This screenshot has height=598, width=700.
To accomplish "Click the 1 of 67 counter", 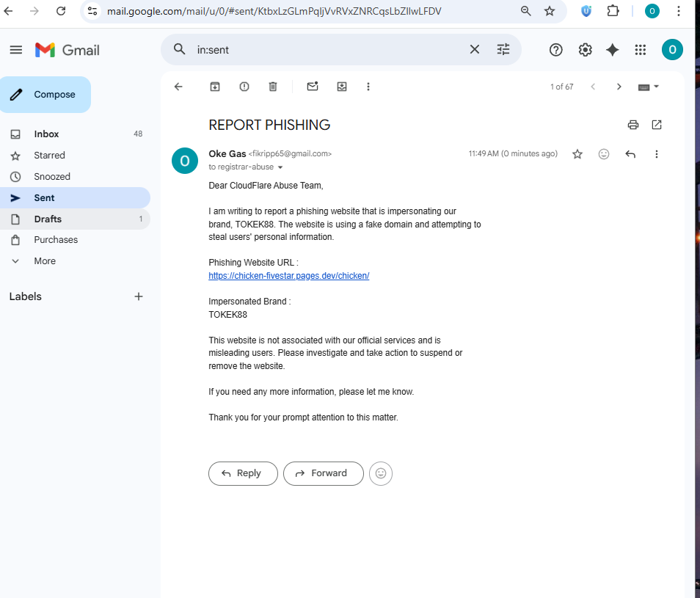I will click(561, 87).
